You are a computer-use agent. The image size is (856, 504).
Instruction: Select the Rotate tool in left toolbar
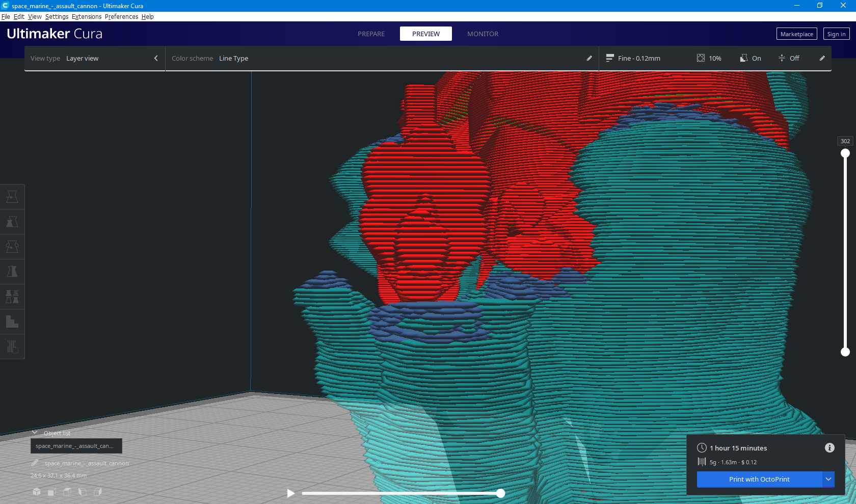12,247
